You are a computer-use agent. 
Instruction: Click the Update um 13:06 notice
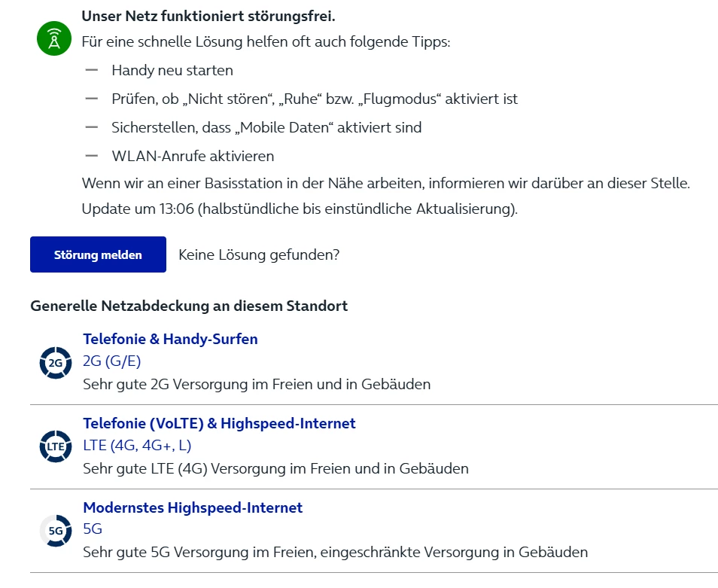(x=300, y=209)
